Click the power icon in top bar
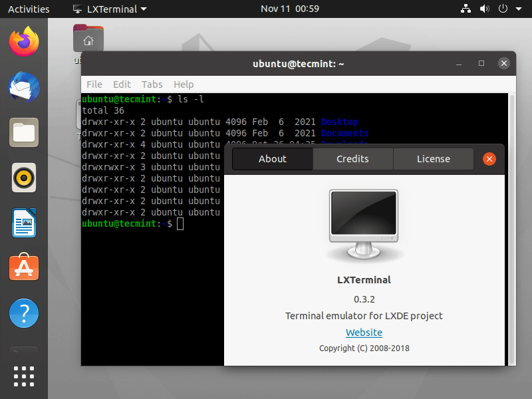 click(x=503, y=9)
